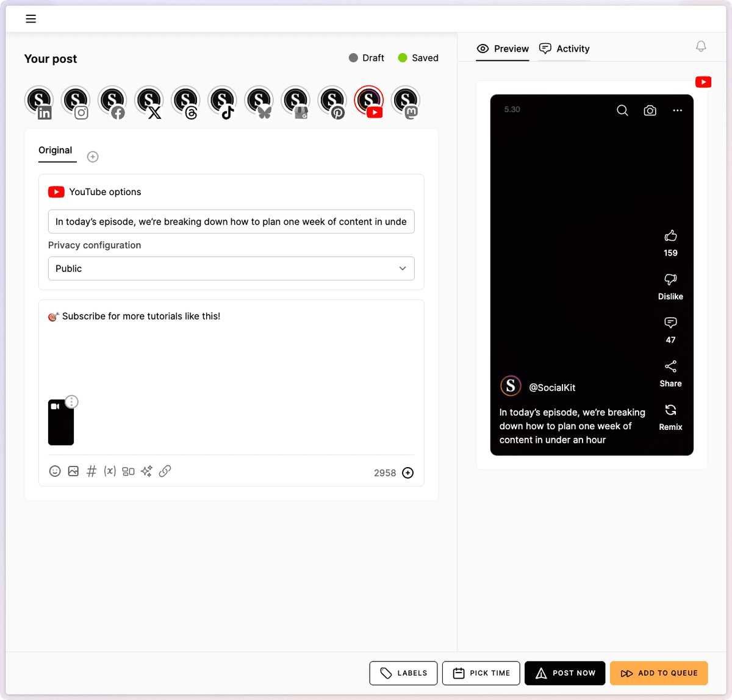Toggle the LinkedIn account selection
Image resolution: width=732 pixels, height=700 pixels.
click(39, 101)
